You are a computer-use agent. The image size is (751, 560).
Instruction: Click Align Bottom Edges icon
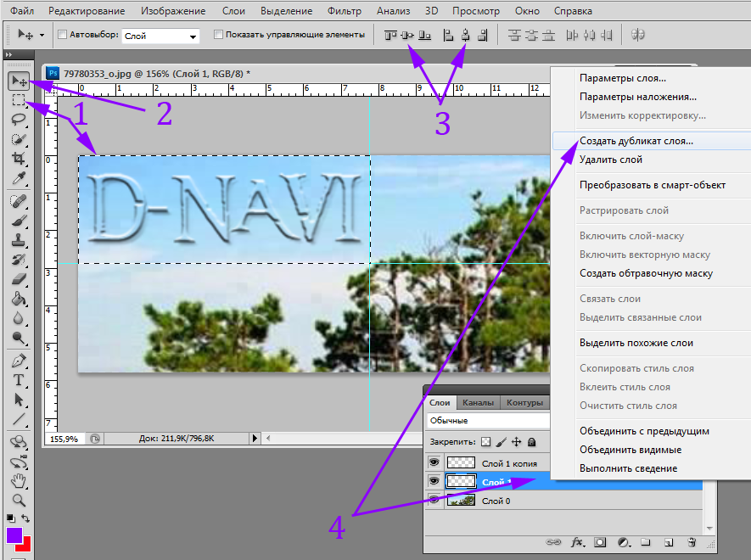coord(425,35)
